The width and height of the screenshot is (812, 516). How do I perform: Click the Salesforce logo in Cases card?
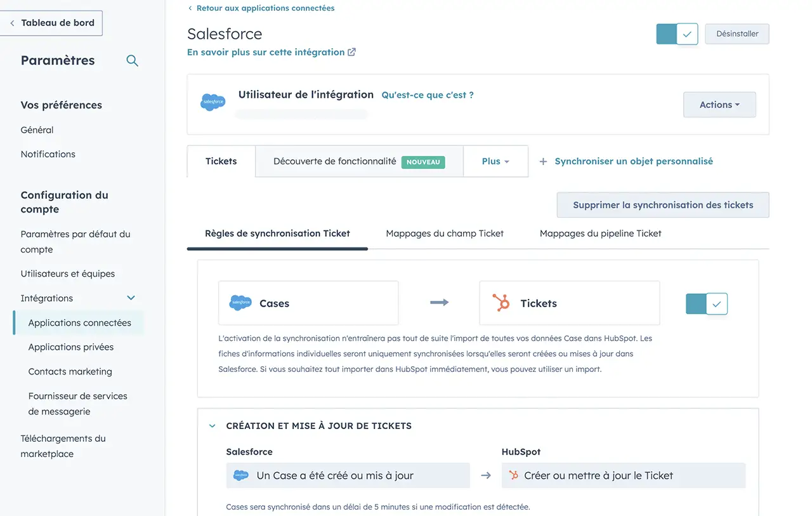click(240, 303)
